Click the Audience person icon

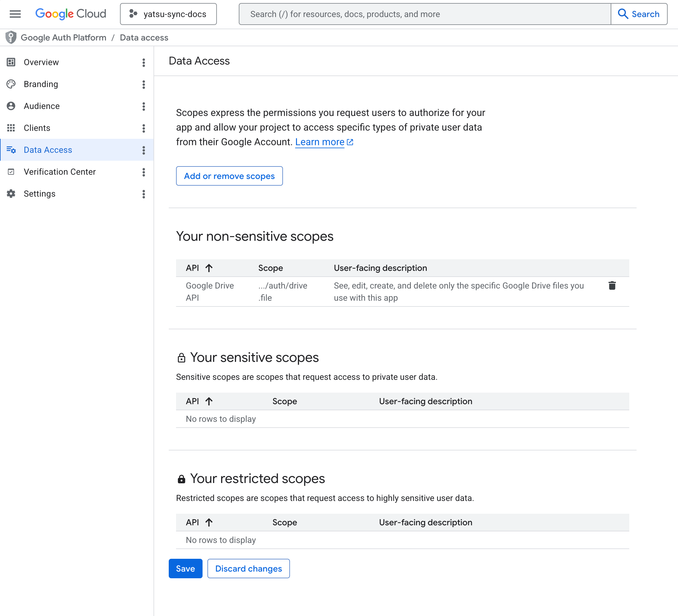click(11, 106)
